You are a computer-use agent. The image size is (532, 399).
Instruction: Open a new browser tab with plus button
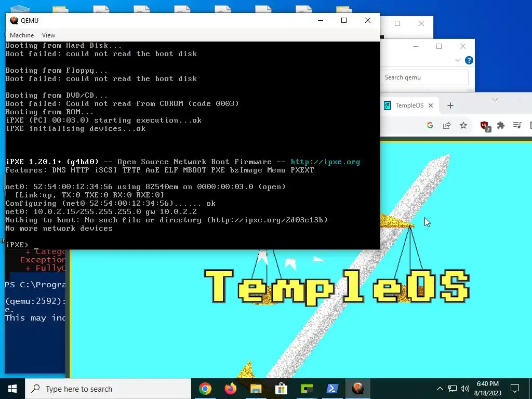450,105
